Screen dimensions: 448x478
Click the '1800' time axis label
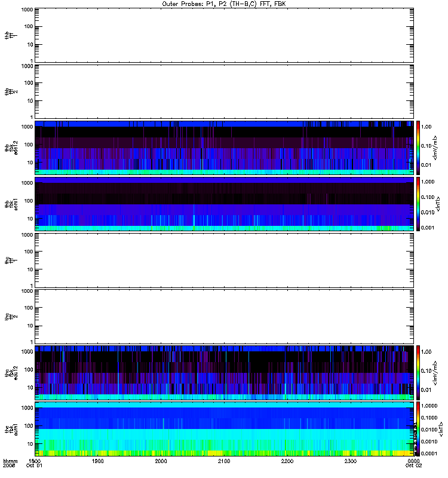(35, 461)
